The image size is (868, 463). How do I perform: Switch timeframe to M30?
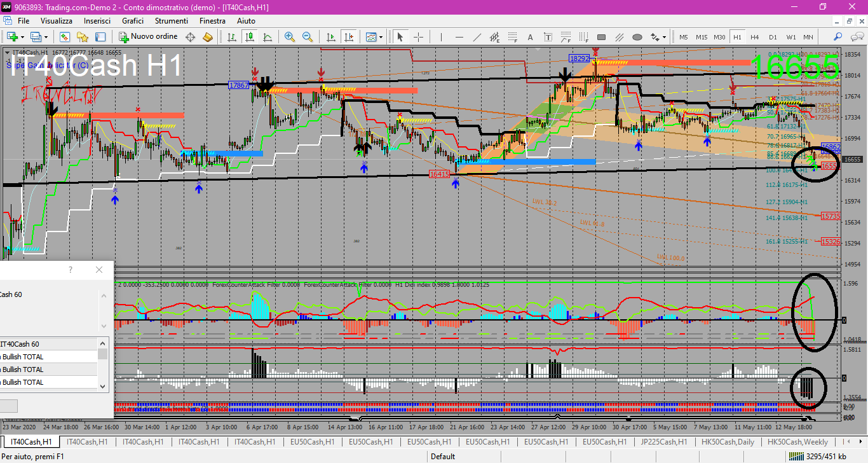point(719,37)
